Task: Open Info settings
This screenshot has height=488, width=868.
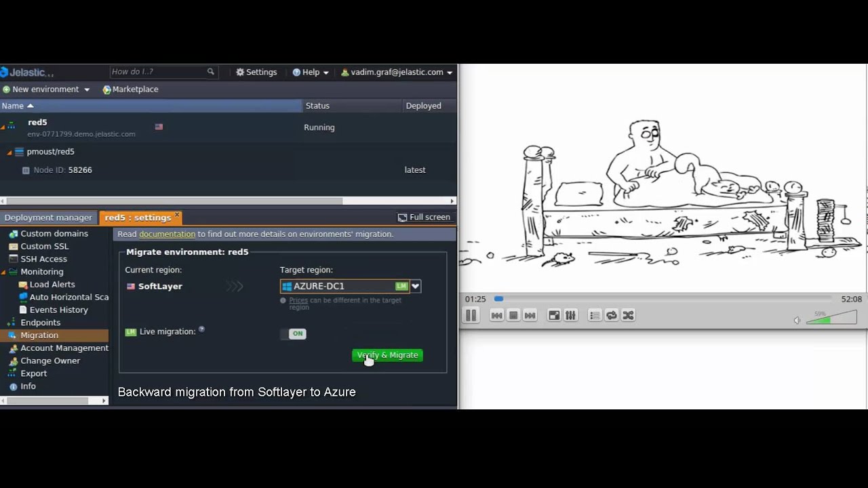Action: tap(28, 386)
